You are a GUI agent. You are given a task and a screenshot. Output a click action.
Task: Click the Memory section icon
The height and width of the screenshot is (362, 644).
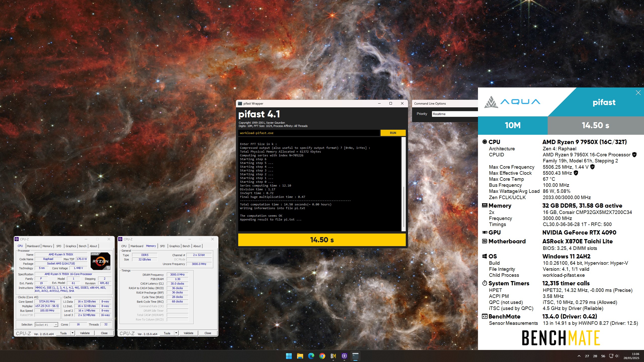click(x=485, y=205)
